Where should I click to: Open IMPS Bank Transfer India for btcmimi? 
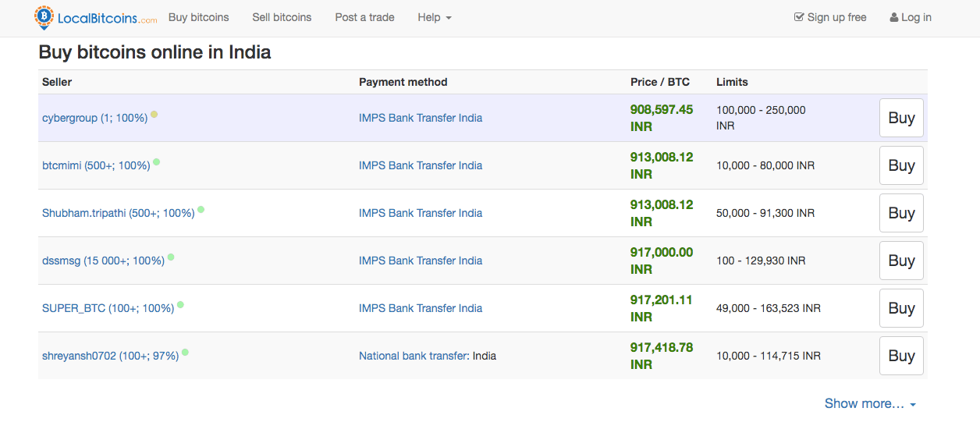421,165
